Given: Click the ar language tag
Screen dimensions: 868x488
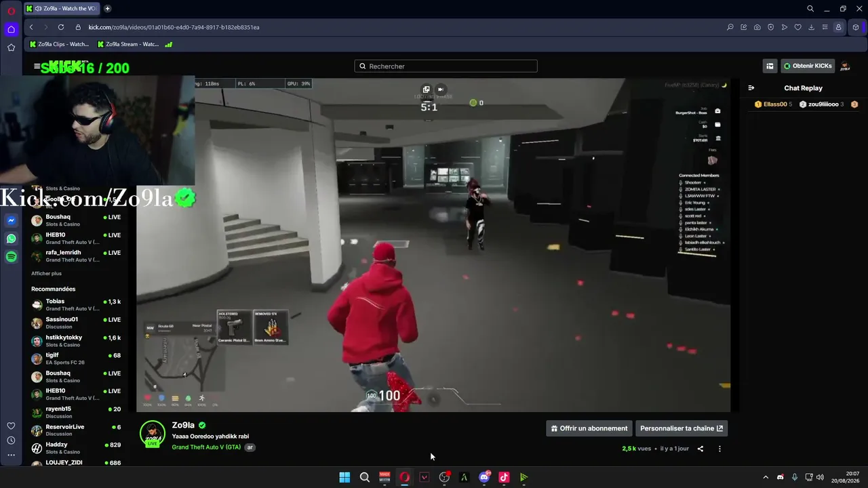Looking at the screenshot, I should [x=250, y=447].
